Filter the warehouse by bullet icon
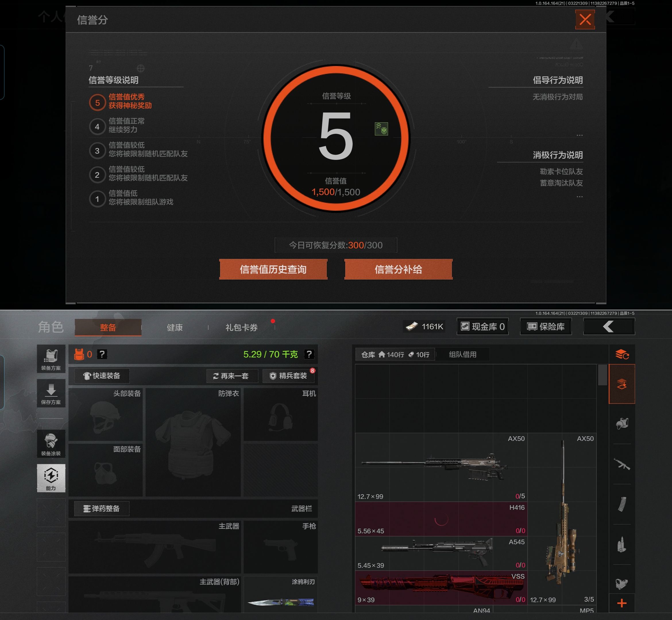The width and height of the screenshot is (672, 620). coord(622,544)
